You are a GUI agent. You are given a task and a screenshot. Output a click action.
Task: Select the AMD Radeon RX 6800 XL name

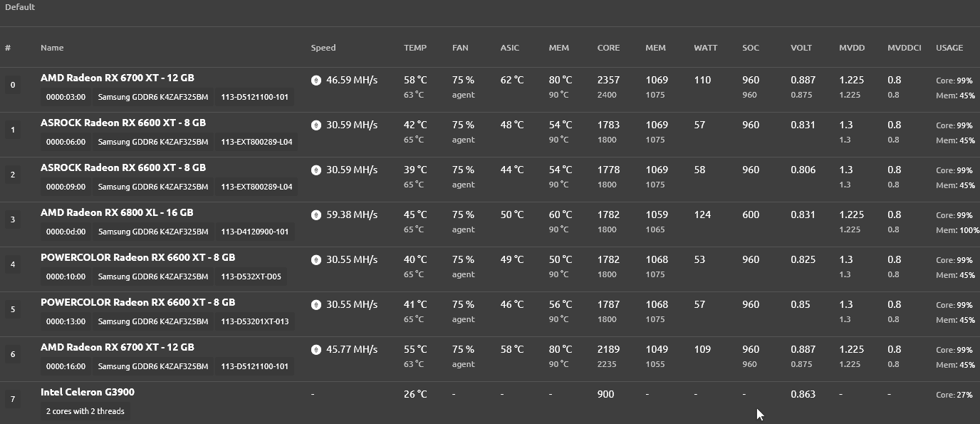(117, 212)
